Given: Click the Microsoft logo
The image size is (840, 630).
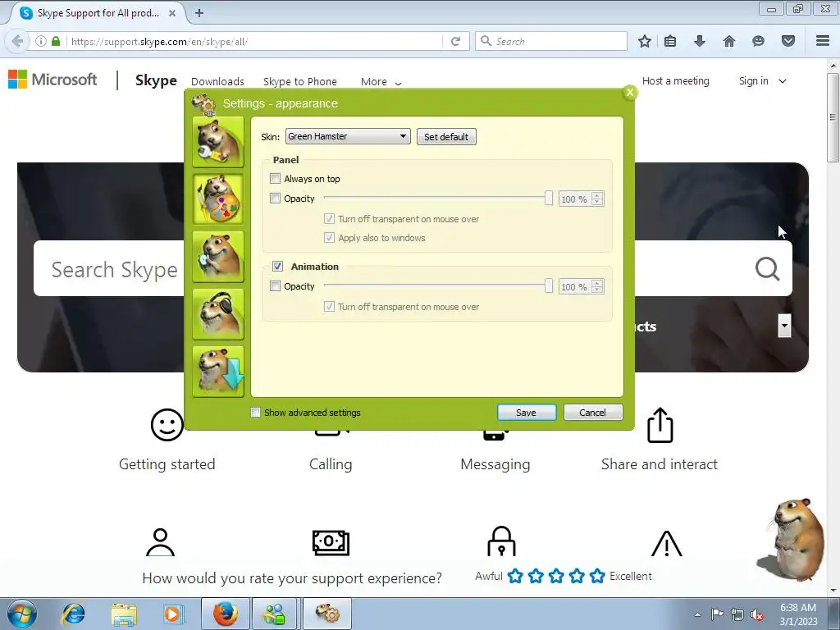Looking at the screenshot, I should point(52,80).
